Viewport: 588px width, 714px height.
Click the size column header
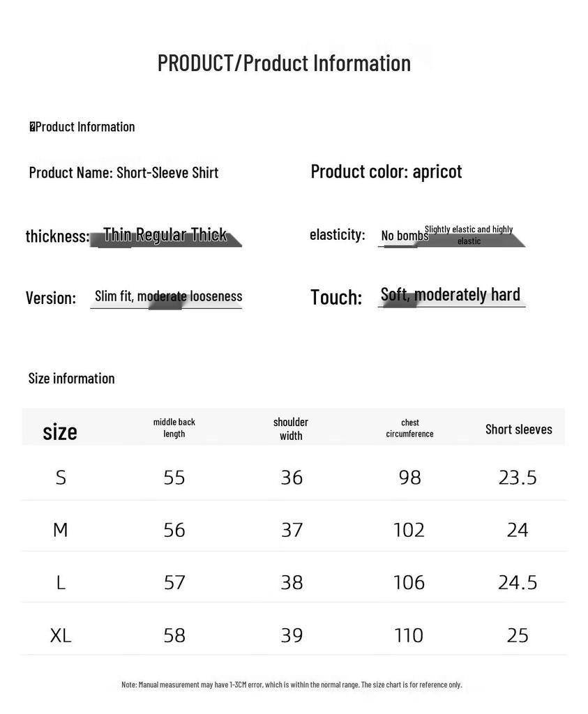click(60, 431)
